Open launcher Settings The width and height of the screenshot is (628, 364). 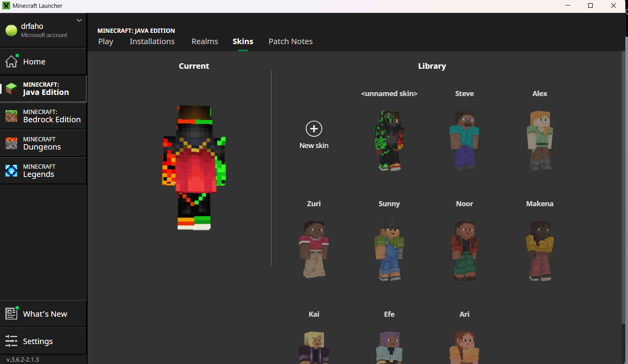tap(43, 341)
